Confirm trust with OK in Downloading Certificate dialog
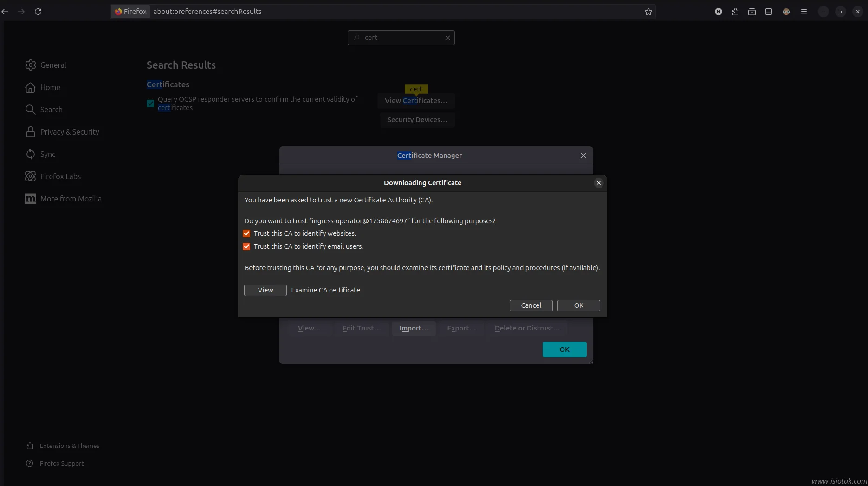This screenshot has height=486, width=868. click(x=578, y=305)
